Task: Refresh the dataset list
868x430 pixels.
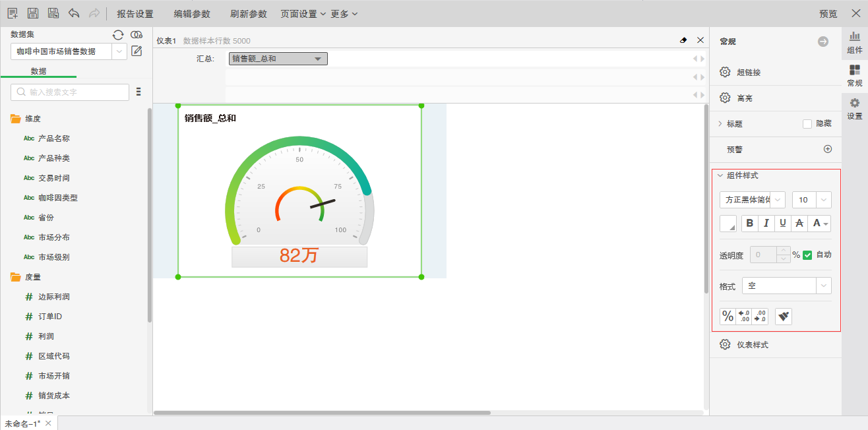Action: [118, 35]
